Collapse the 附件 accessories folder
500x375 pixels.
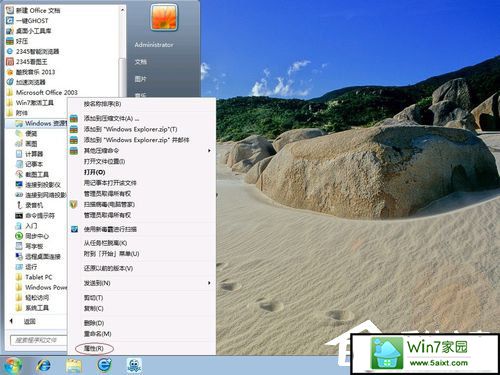pos(17,113)
